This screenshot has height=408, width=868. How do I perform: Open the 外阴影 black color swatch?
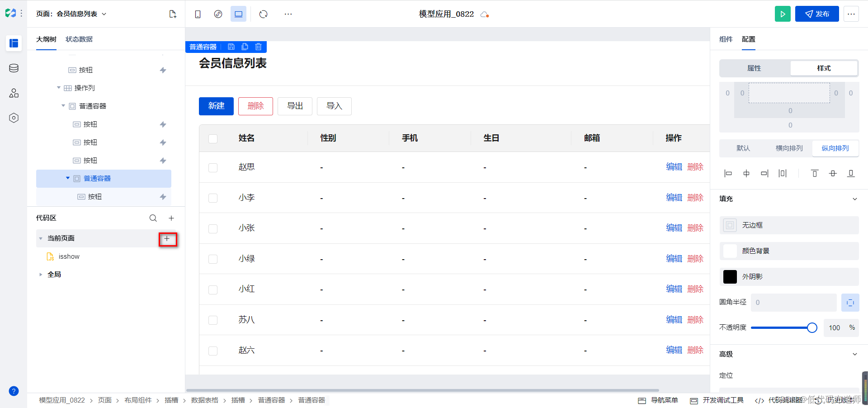pyautogui.click(x=730, y=277)
